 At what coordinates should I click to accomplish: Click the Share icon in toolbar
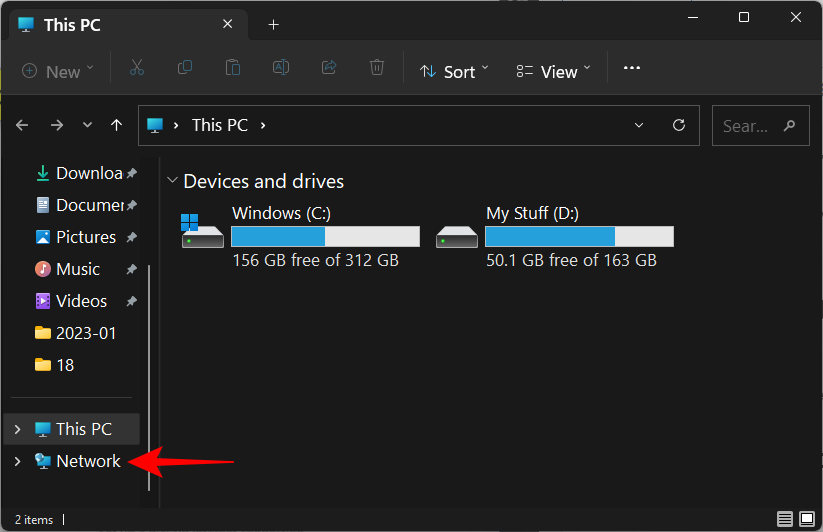coord(329,68)
